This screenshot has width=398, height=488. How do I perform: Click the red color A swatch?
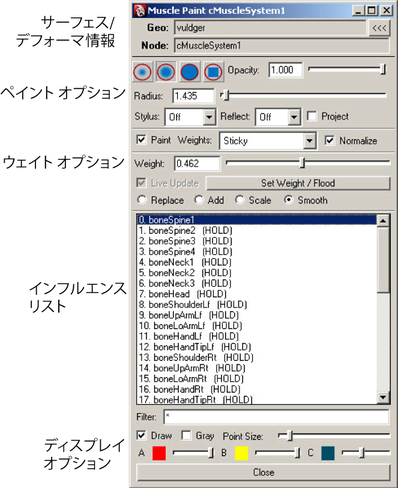click(x=159, y=453)
